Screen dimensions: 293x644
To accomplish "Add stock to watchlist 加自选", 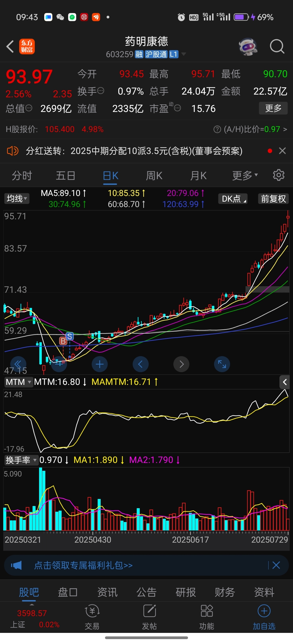I will tap(264, 617).
